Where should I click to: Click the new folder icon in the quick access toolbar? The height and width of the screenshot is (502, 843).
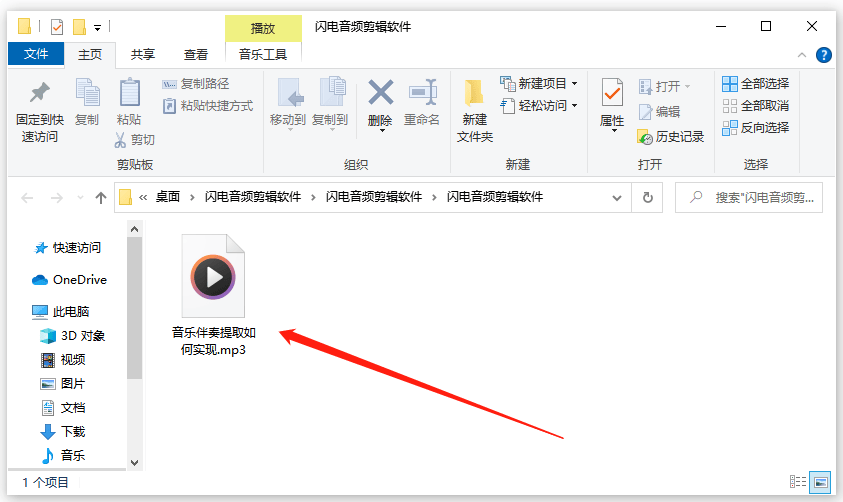point(80,26)
